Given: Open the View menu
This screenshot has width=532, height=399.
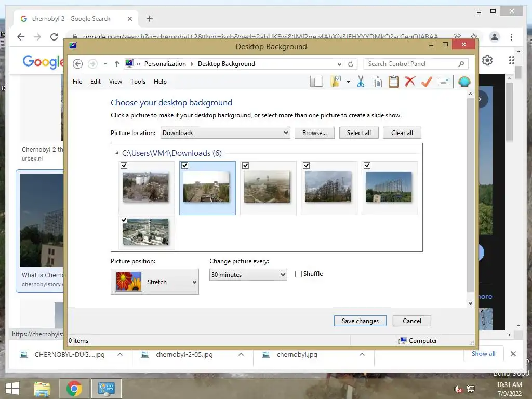Looking at the screenshot, I should (x=115, y=82).
